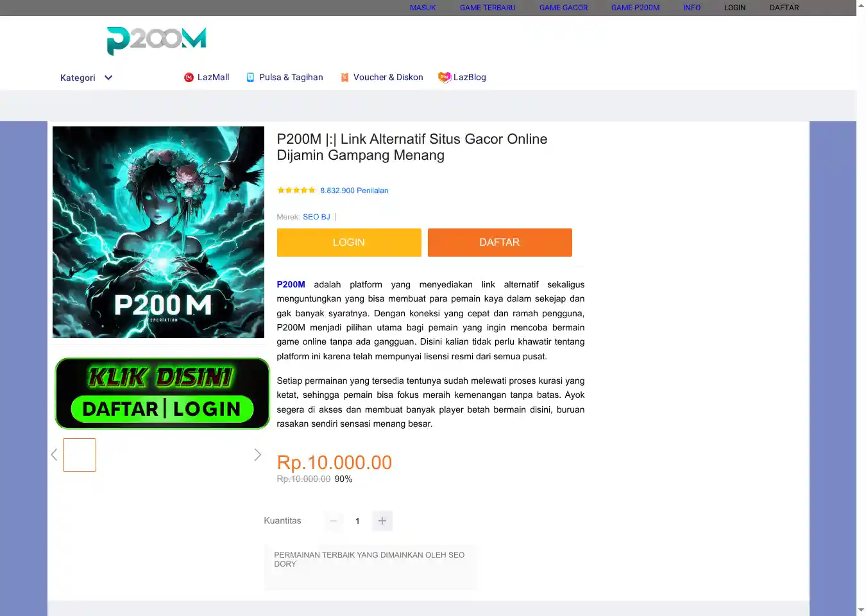Open Pulsa & Tagihan phone icon

(250, 78)
